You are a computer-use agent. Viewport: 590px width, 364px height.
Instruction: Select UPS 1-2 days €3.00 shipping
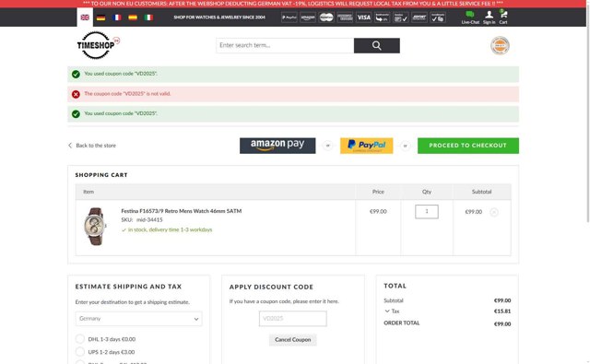point(80,352)
